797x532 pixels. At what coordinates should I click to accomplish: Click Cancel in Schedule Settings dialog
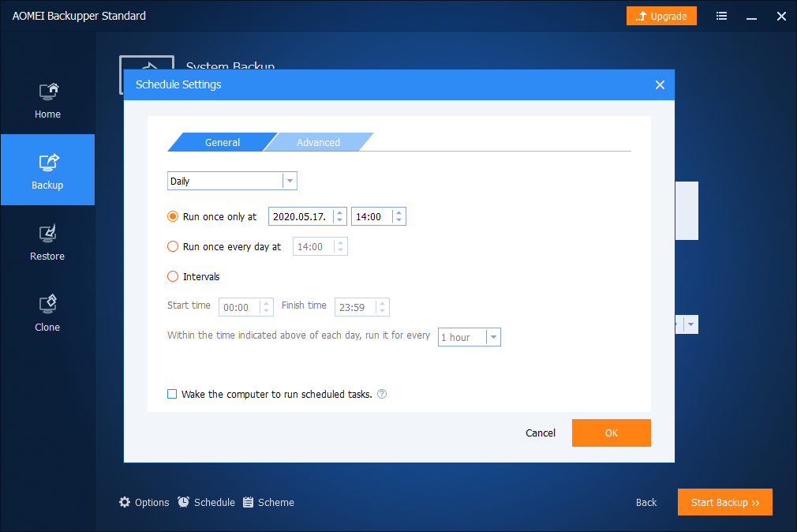[541, 433]
